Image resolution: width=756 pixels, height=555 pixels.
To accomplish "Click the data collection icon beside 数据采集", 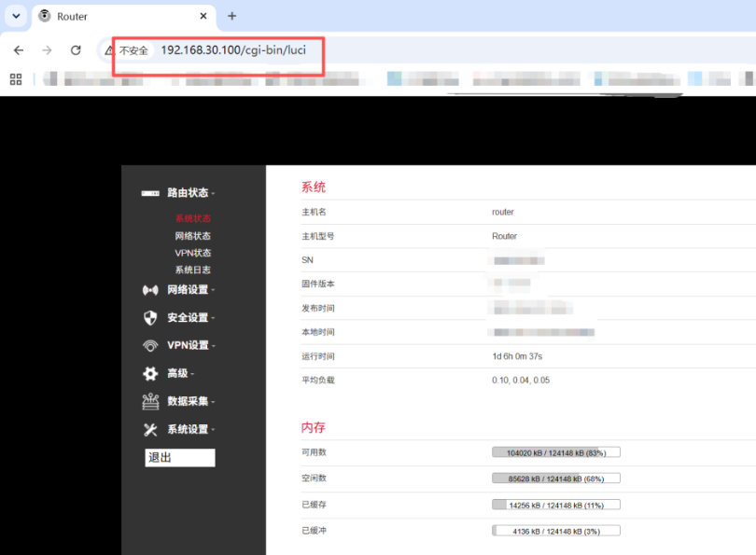I will point(150,401).
